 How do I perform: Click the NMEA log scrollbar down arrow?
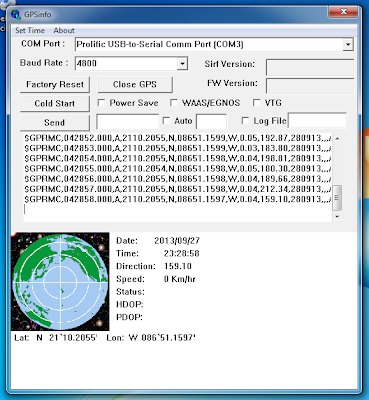[337, 216]
